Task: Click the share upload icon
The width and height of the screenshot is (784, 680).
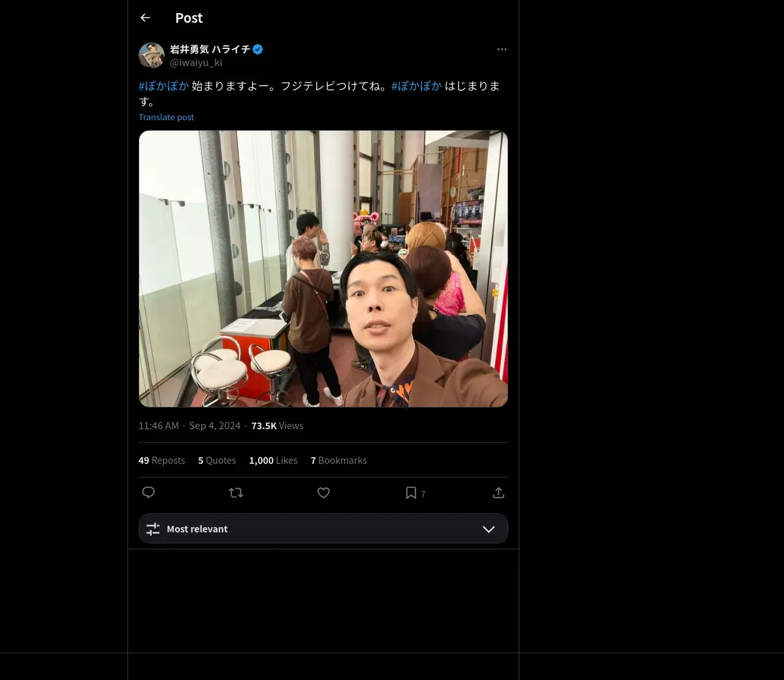Action: pyautogui.click(x=498, y=493)
